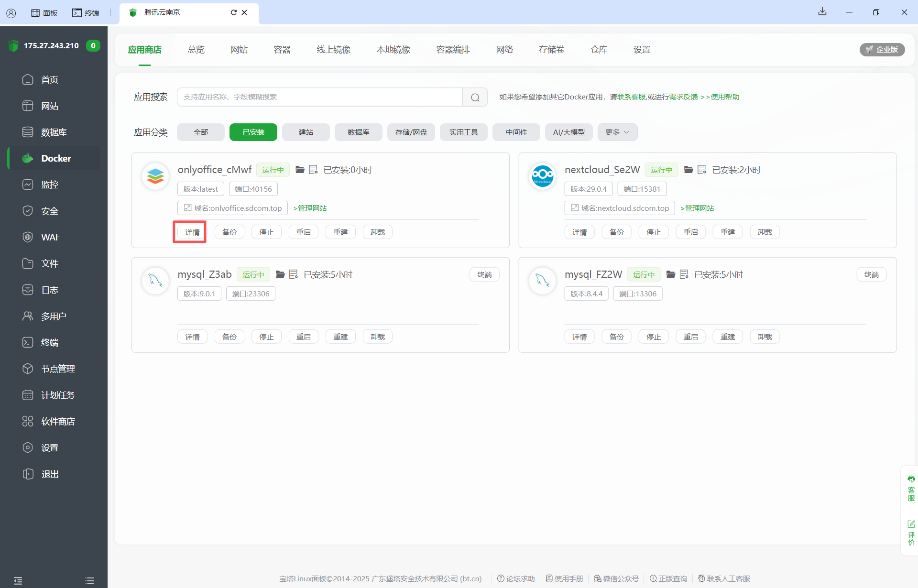The width and height of the screenshot is (918, 588).
Task: Open the 客服 support widget
Action: [x=911, y=489]
